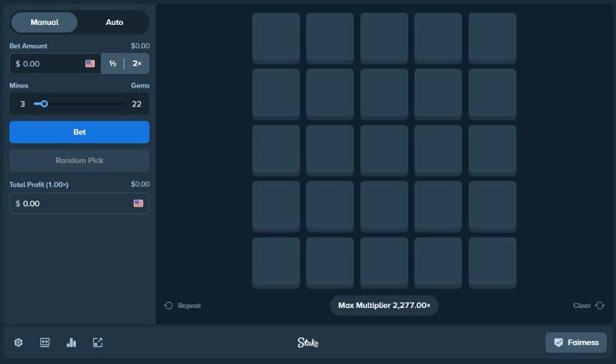This screenshot has height=364, width=616.
Task: Switch to the Auto tab
Action: pos(114,22)
